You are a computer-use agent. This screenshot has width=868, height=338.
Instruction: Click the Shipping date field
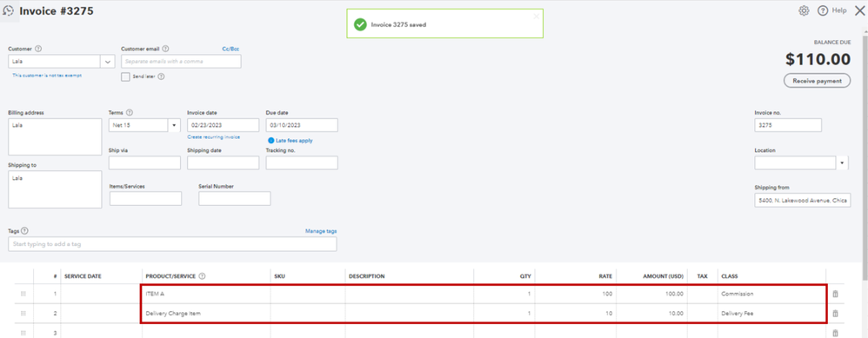(224, 162)
